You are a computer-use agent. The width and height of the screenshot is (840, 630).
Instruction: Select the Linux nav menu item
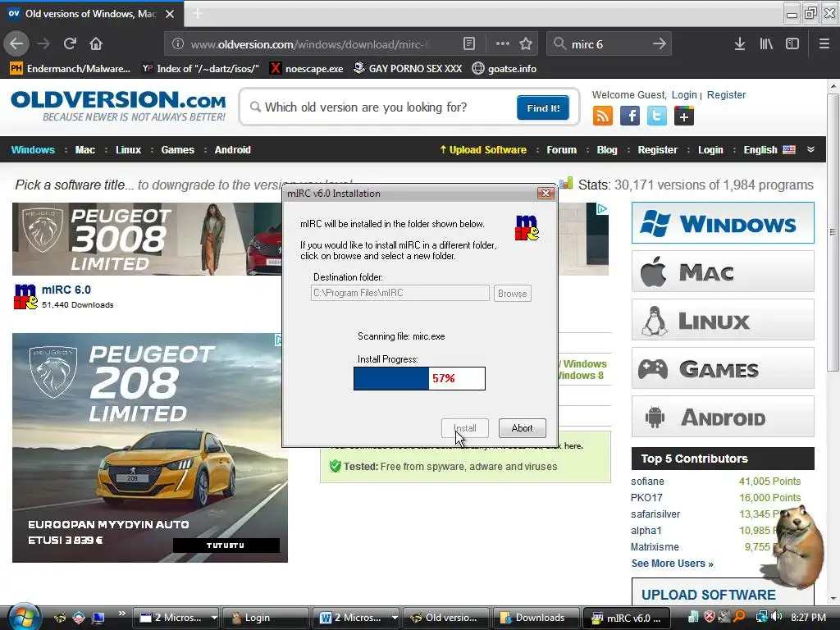128,150
